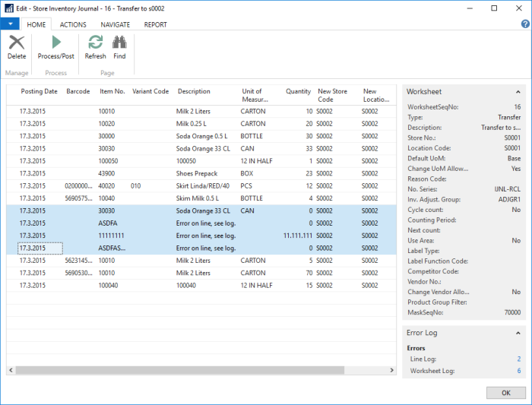The image size is (532, 405).
Task: Click the window app icon in title bar
Action: click(8, 8)
